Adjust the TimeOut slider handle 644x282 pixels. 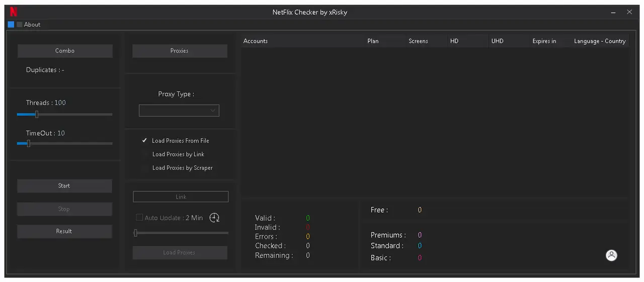point(29,143)
